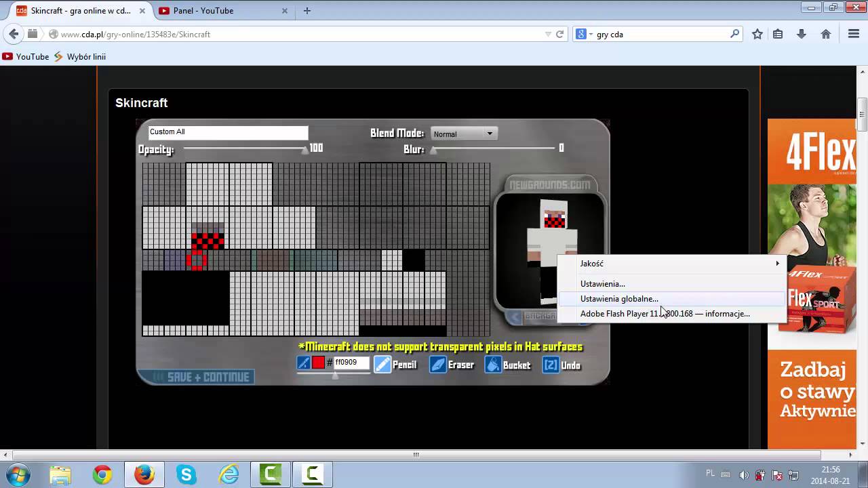Show bookmarks list icon

click(x=778, y=34)
